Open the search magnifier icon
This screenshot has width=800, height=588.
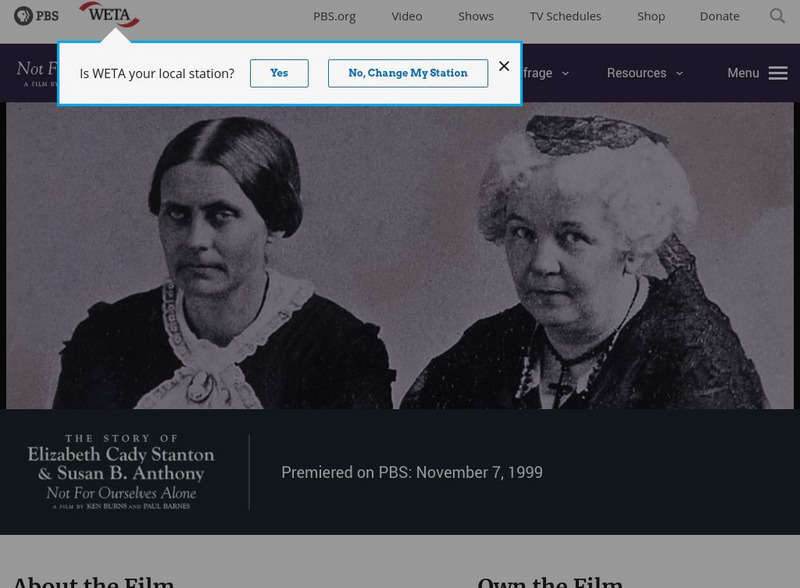point(777,16)
